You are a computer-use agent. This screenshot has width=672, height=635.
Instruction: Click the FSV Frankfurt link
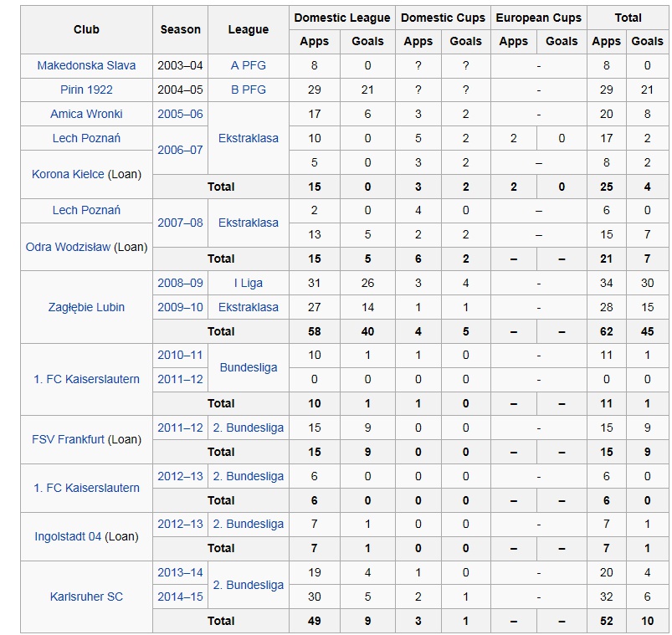[68, 439]
